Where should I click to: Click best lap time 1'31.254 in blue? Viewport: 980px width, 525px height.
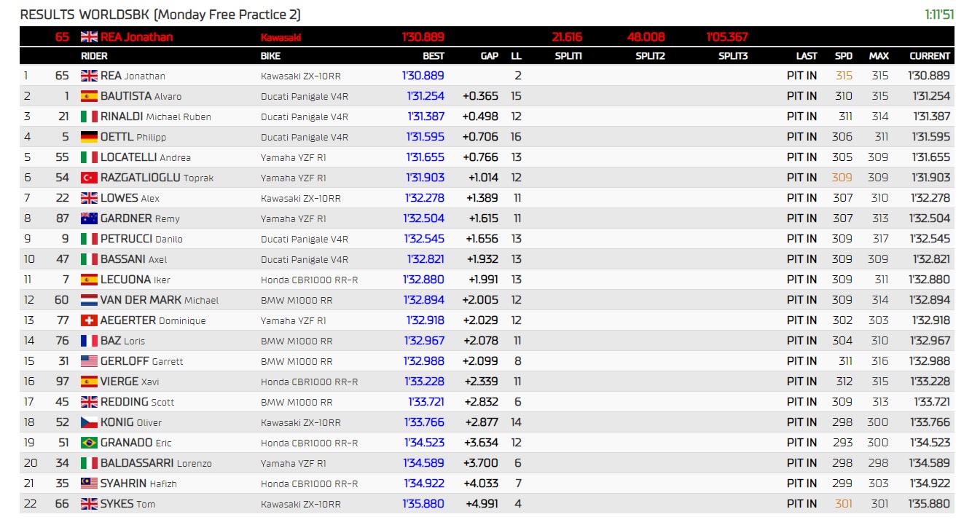tap(426, 95)
